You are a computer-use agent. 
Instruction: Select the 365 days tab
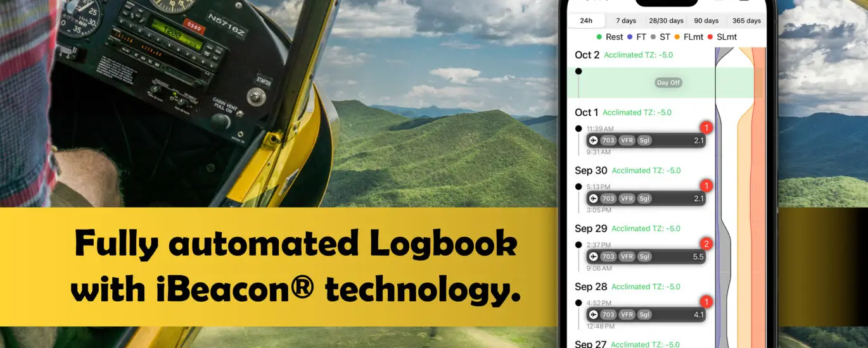click(x=746, y=20)
